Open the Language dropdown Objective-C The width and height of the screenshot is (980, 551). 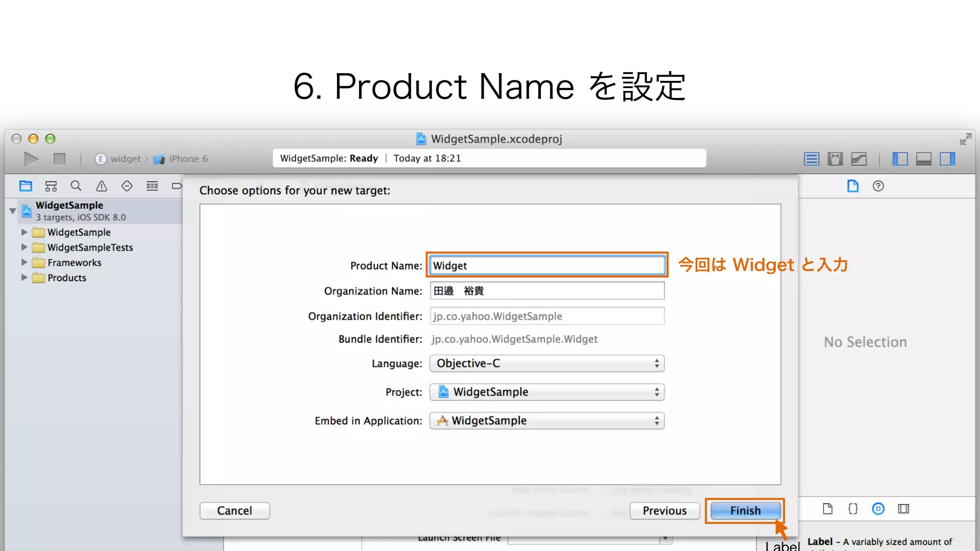click(x=547, y=364)
